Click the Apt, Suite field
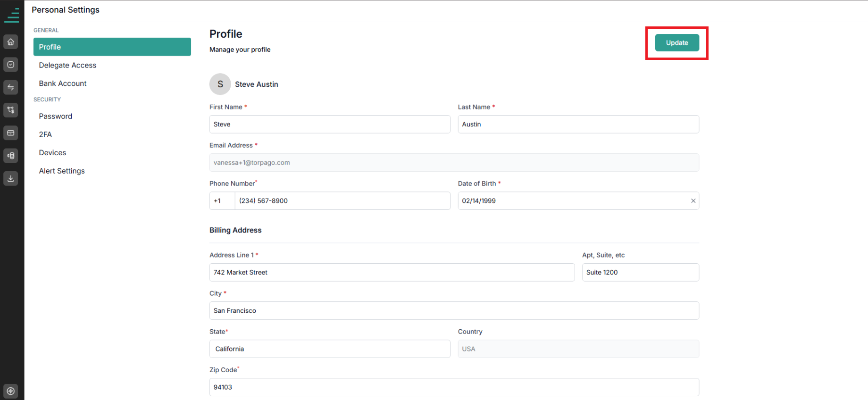868x400 pixels. [x=641, y=273]
